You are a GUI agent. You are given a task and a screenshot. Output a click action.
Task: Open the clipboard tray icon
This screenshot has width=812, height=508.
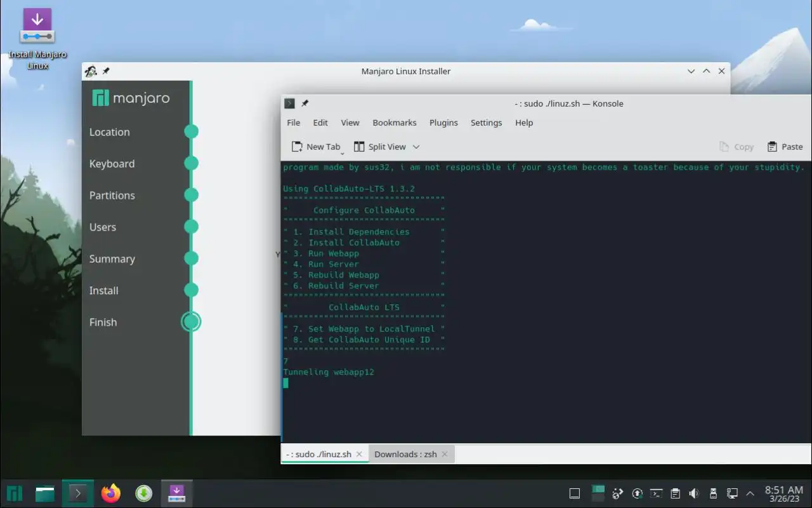676,493
